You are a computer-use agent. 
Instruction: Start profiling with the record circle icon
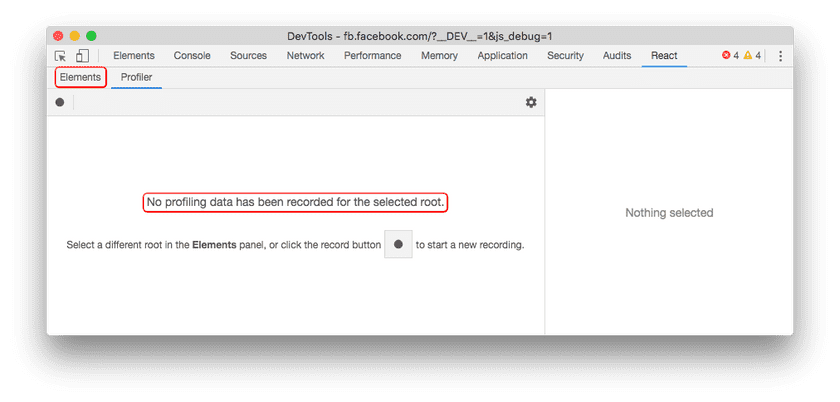(x=60, y=102)
